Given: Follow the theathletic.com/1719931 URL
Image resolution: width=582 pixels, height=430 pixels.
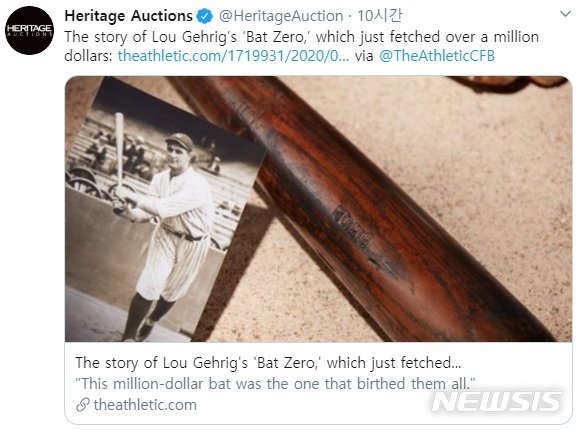Looking at the screenshot, I should click(x=233, y=56).
